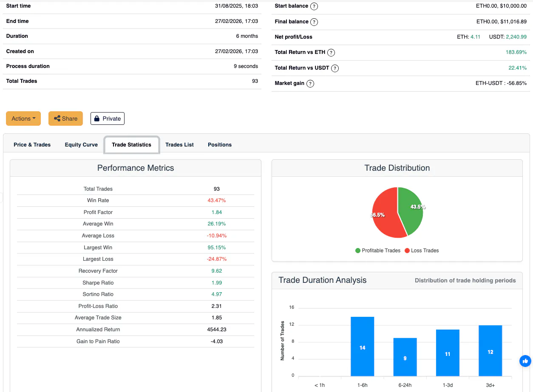The width and height of the screenshot is (533, 392).
Task: Click the green Profitable Trades legend swatch
Action: pyautogui.click(x=358, y=251)
